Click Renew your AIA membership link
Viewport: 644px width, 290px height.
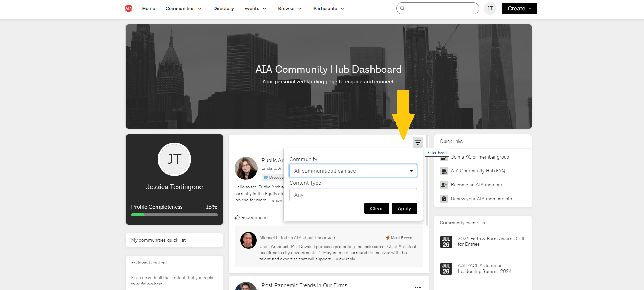481,199
